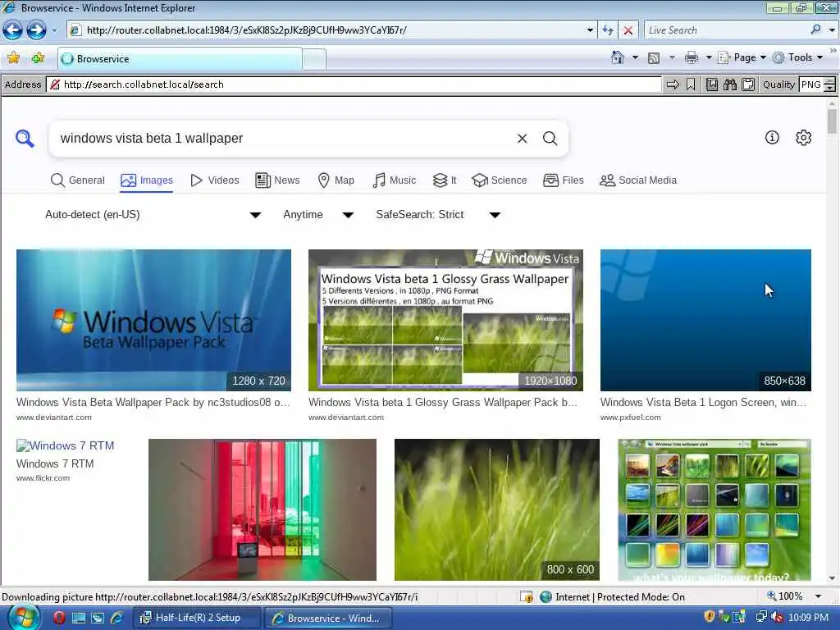Click Internet Explorer Quick Launch icon
Viewport: 840px width, 630px height.
tap(116, 618)
